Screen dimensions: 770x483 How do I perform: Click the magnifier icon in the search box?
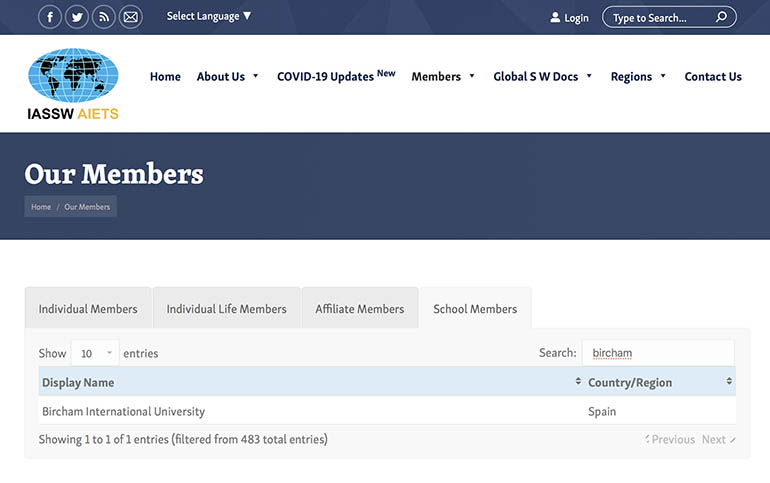point(721,17)
